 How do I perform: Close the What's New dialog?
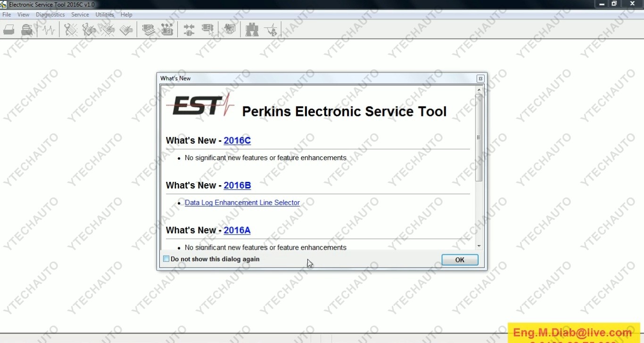(480, 79)
